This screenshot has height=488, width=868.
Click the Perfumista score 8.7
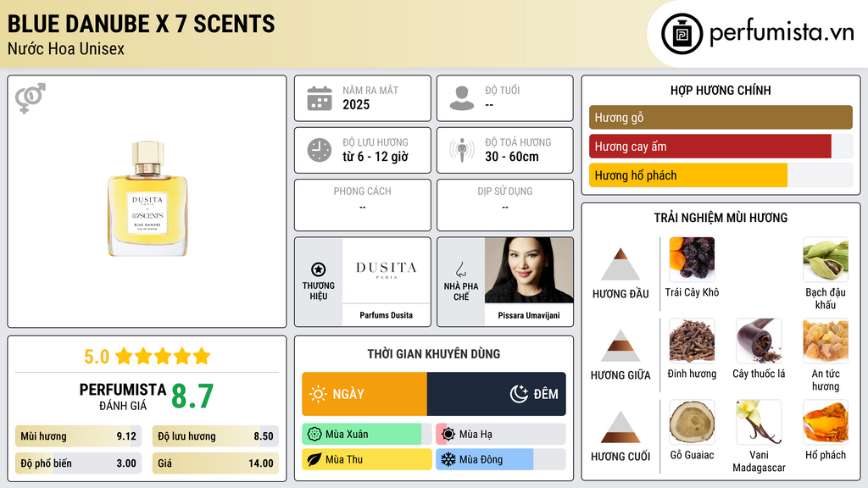tap(192, 396)
